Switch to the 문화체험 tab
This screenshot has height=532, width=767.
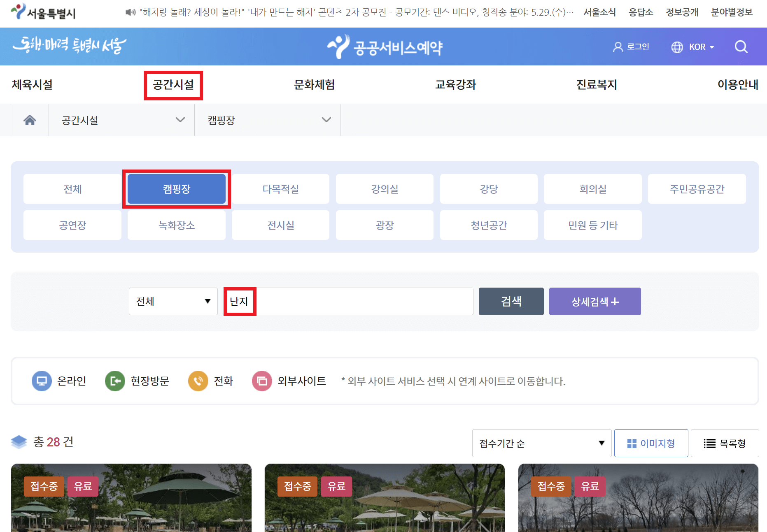[x=314, y=85]
